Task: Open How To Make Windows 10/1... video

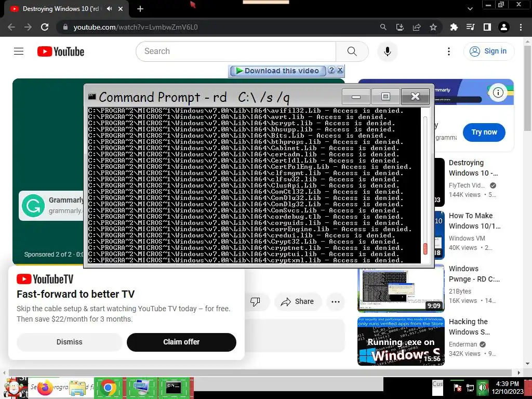Action: point(474,221)
